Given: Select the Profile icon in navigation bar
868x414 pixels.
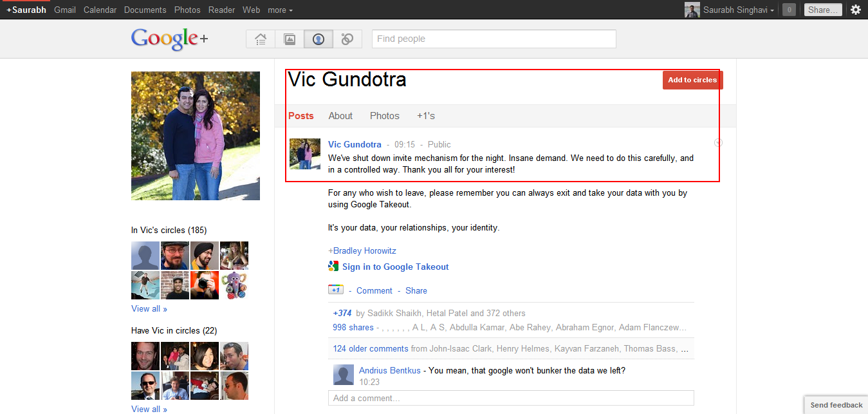Looking at the screenshot, I should tap(319, 39).
